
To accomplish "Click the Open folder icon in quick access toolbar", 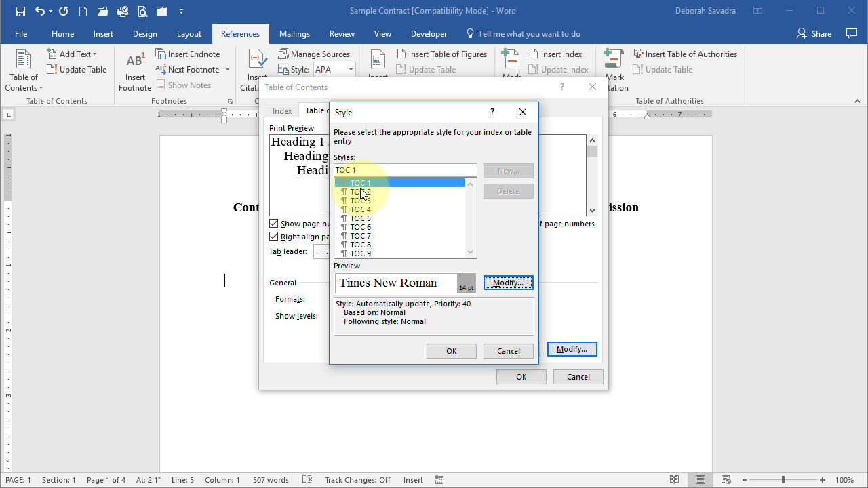I will 102,11.
